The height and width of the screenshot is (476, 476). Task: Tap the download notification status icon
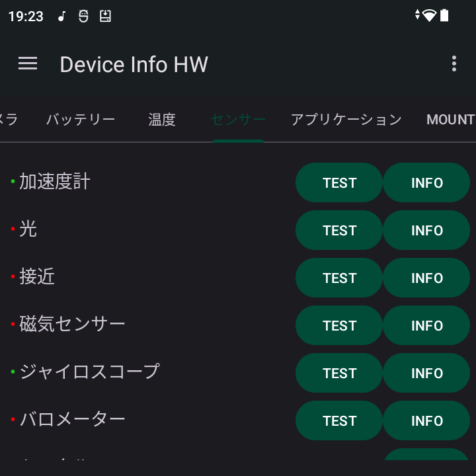[105, 16]
